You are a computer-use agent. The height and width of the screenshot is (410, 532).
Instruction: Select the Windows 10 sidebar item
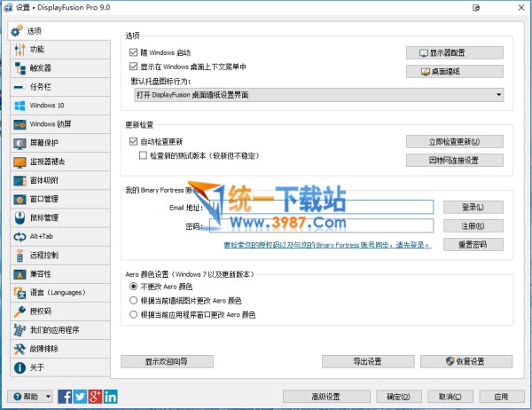(x=56, y=105)
